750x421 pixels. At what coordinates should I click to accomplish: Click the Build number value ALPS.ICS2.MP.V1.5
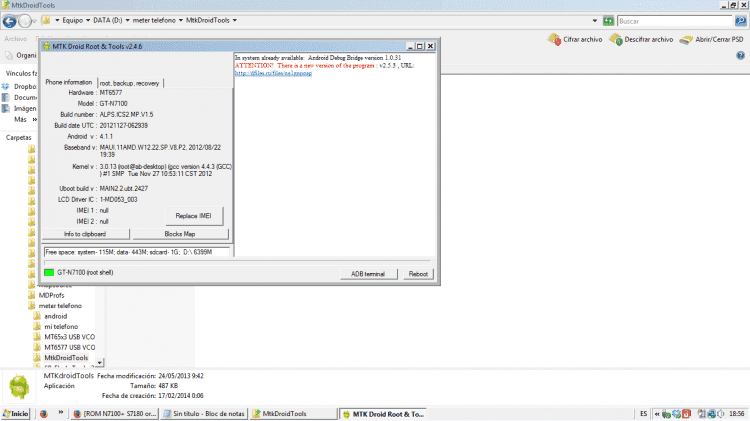pyautogui.click(x=126, y=115)
